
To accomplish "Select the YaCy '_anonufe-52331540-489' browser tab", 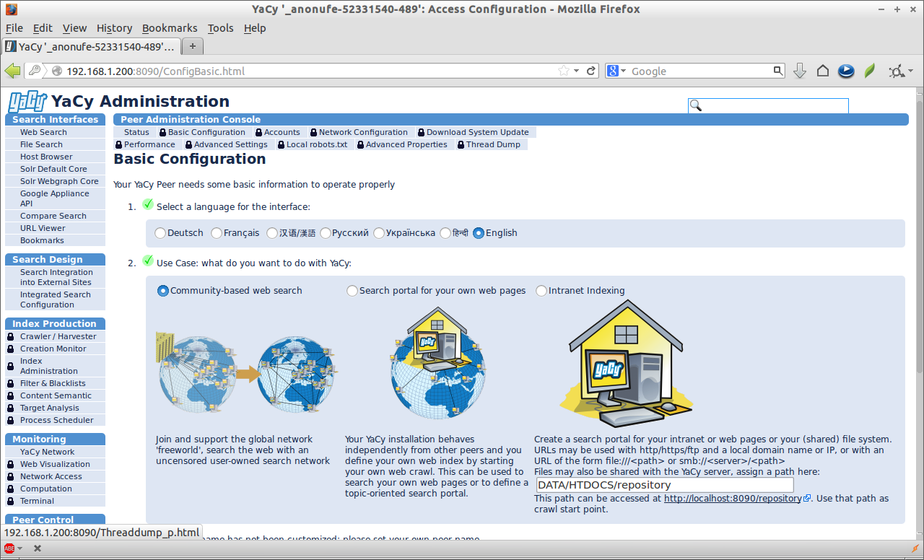I will point(91,47).
